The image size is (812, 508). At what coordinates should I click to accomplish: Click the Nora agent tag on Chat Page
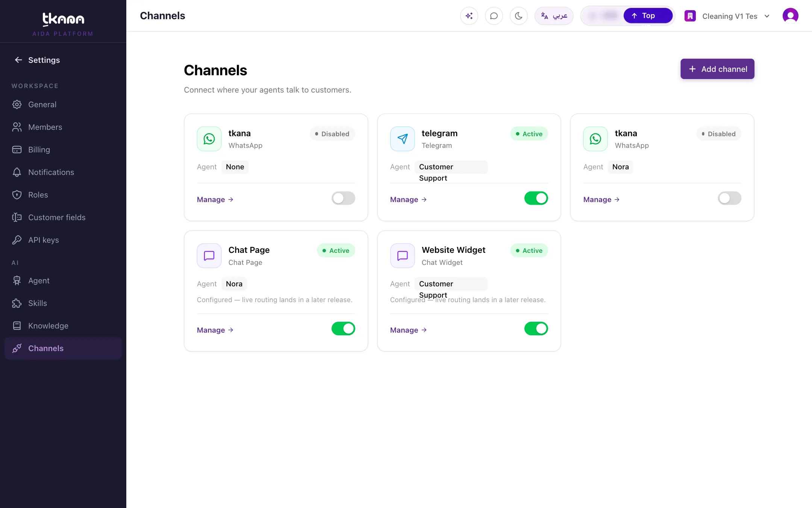(x=234, y=284)
